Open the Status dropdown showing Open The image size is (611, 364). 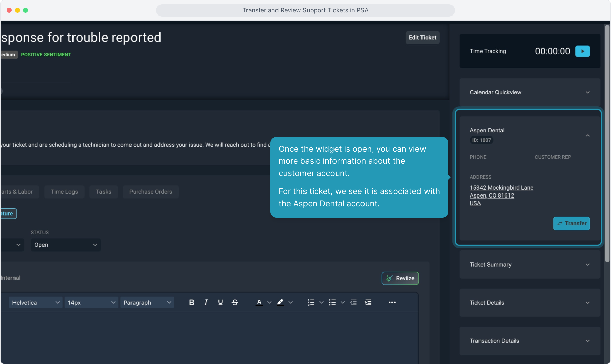65,245
